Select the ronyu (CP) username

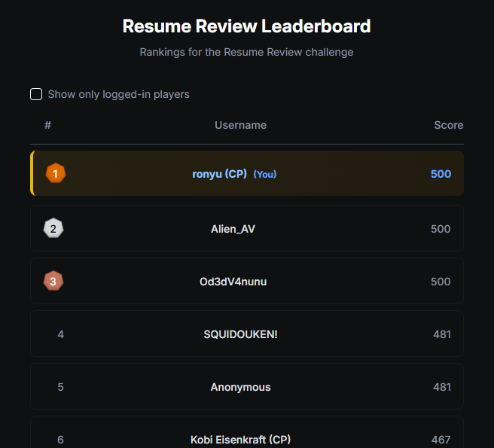coord(219,174)
